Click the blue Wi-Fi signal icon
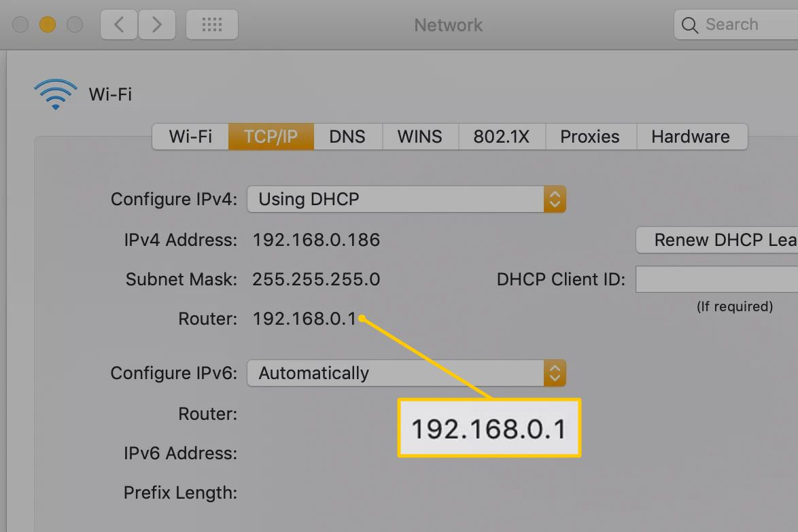This screenshot has height=532, width=798. pyautogui.click(x=55, y=94)
